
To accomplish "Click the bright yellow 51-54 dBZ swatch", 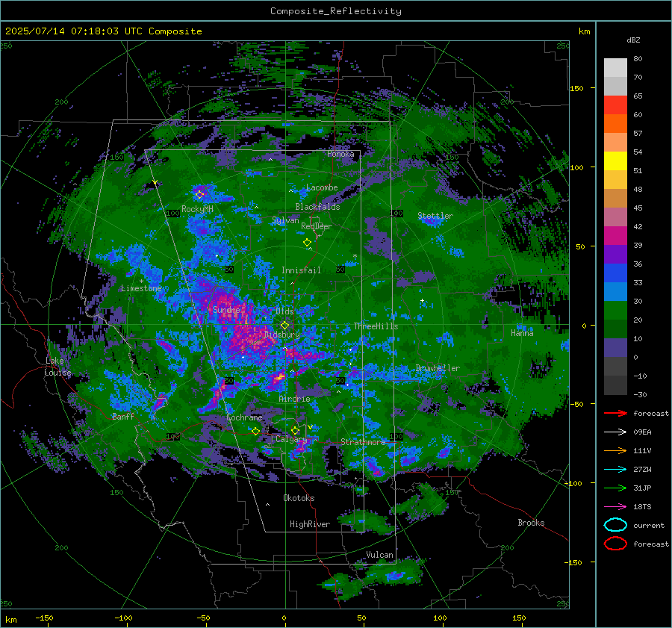I will (615, 161).
